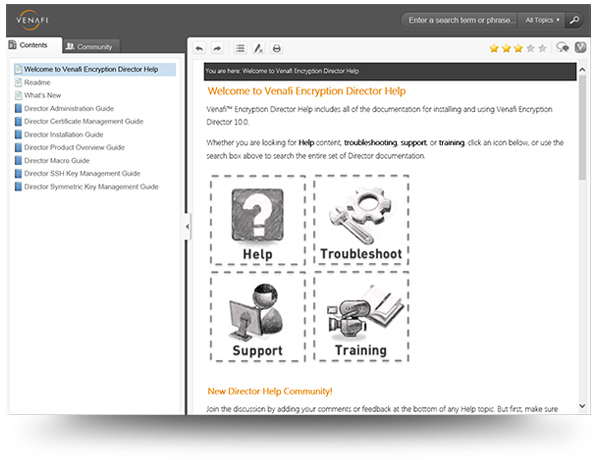Toggle the table of contents list icon

click(x=240, y=49)
